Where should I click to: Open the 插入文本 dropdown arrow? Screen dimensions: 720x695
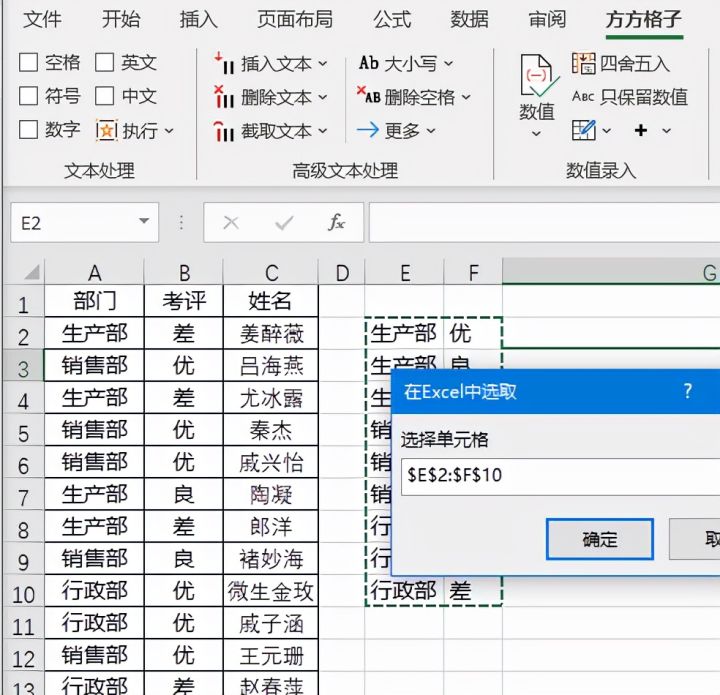[323, 63]
